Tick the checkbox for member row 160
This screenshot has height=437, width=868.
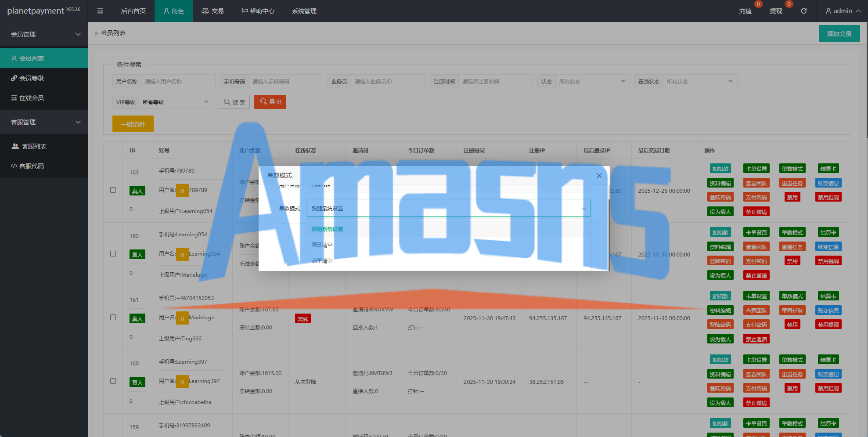113,381
